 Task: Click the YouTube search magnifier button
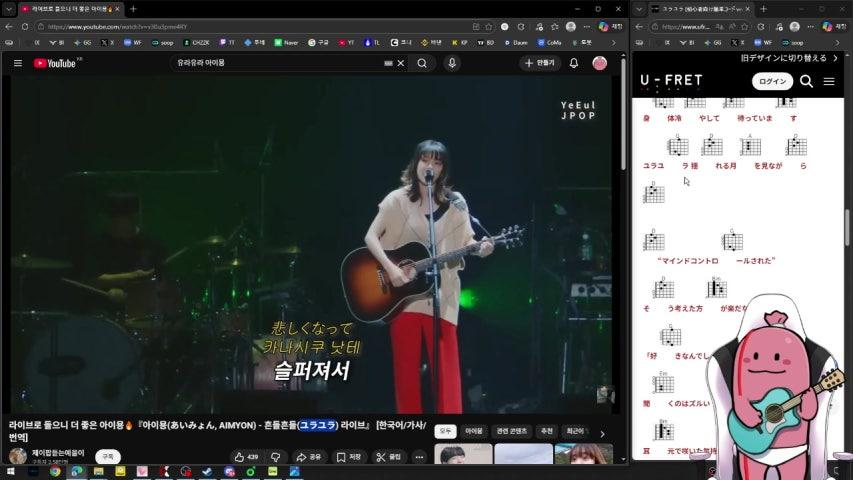422,63
